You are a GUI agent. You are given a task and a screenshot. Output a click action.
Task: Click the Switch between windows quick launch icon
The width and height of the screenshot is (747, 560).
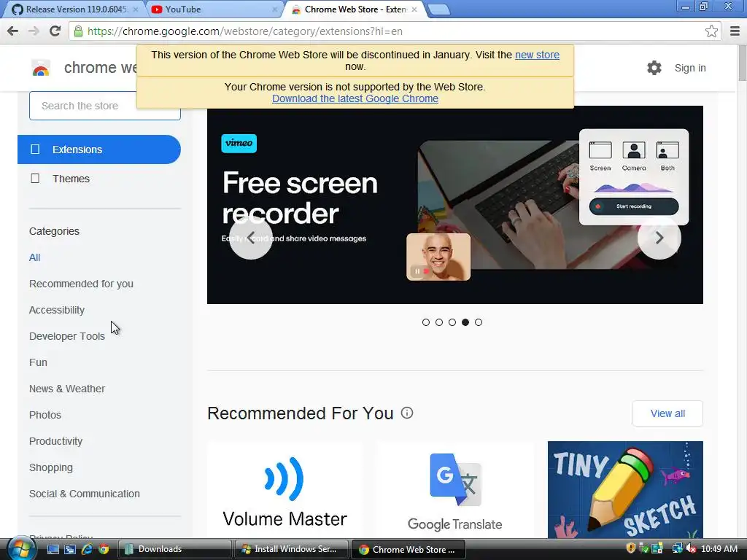[69, 549]
